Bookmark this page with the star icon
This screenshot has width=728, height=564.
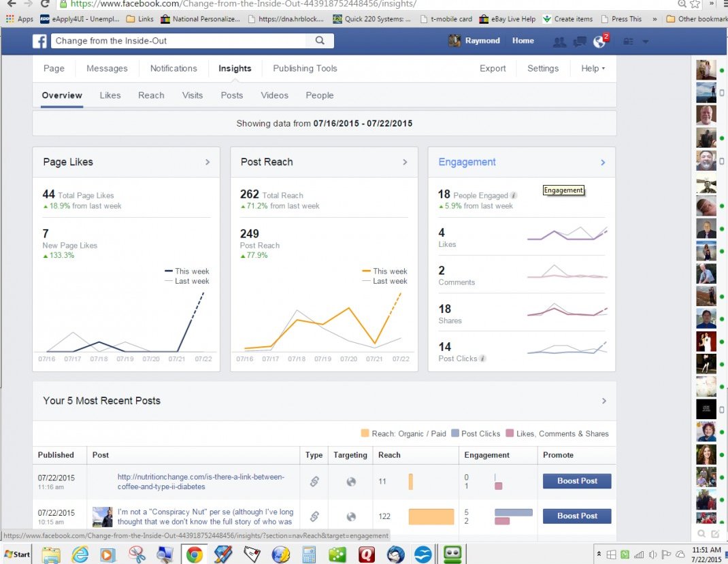tap(695, 3)
